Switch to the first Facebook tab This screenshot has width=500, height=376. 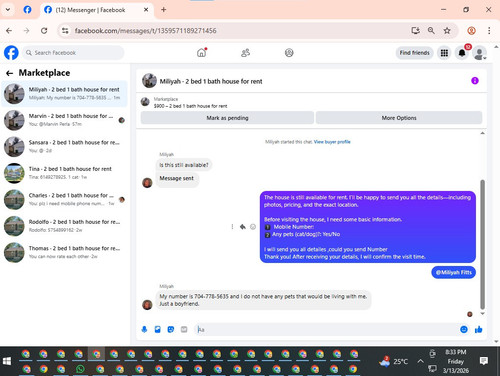28,10
